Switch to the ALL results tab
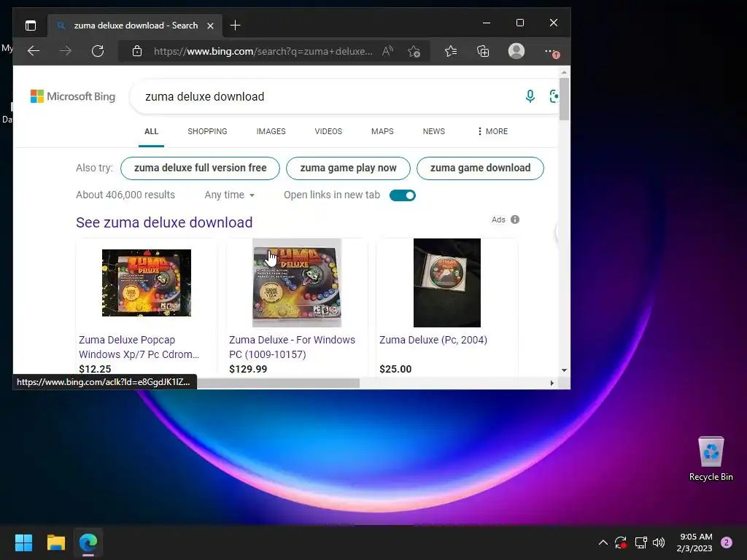747x560 pixels. tap(152, 131)
